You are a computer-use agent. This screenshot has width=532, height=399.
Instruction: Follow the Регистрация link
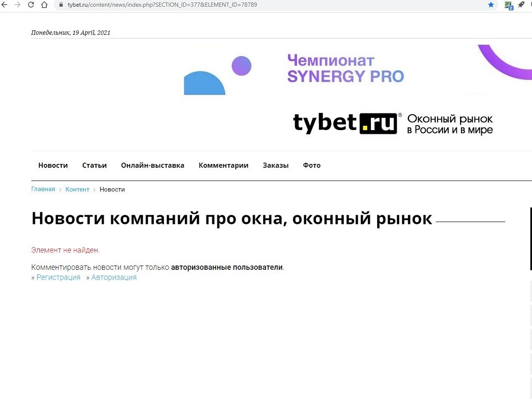(58, 277)
